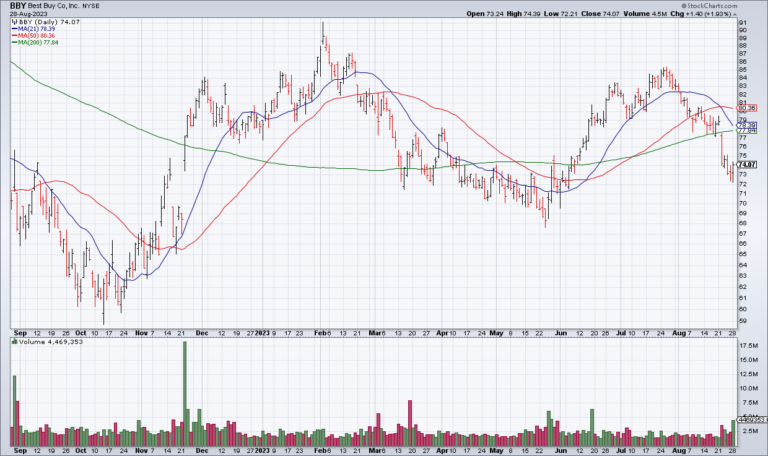Click the Low 72.21 value in header
Image resolution: width=768 pixels, height=456 pixels.
561,14
